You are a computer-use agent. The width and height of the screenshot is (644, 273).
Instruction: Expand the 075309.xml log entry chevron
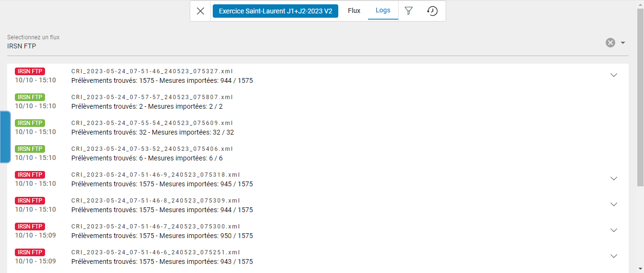[x=614, y=205]
